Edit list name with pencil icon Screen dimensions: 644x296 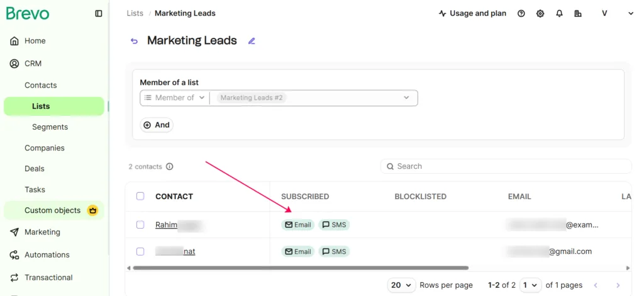point(252,41)
